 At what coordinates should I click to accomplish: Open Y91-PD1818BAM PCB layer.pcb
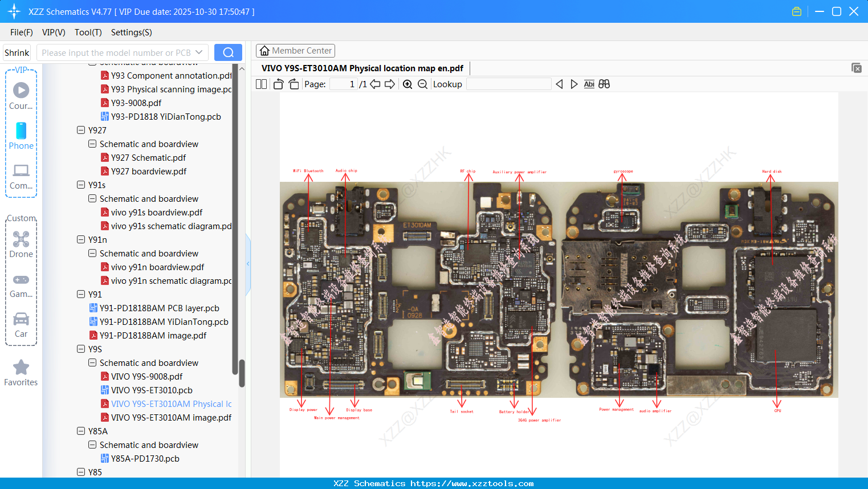154,308
